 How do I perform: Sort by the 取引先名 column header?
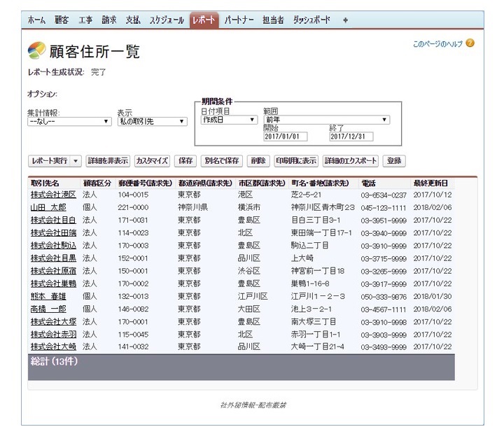(45, 183)
